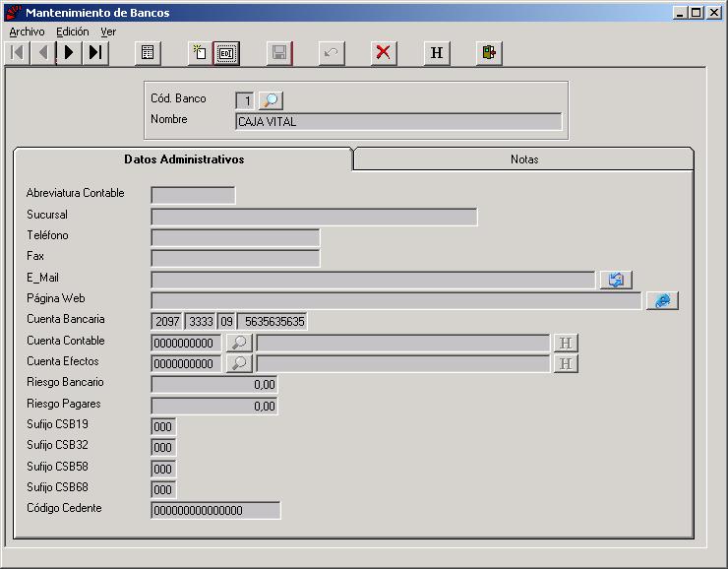Image resolution: width=728 pixels, height=569 pixels.
Task: Click the Sufijo CSB32 field
Action: click(x=163, y=447)
